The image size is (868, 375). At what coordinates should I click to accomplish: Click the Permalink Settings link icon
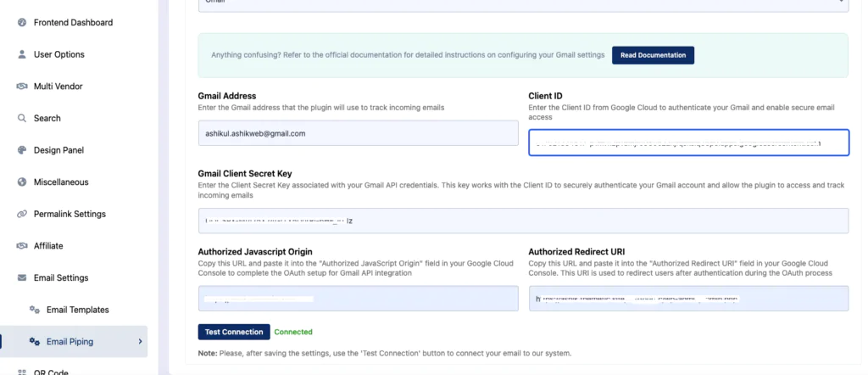[x=22, y=214]
